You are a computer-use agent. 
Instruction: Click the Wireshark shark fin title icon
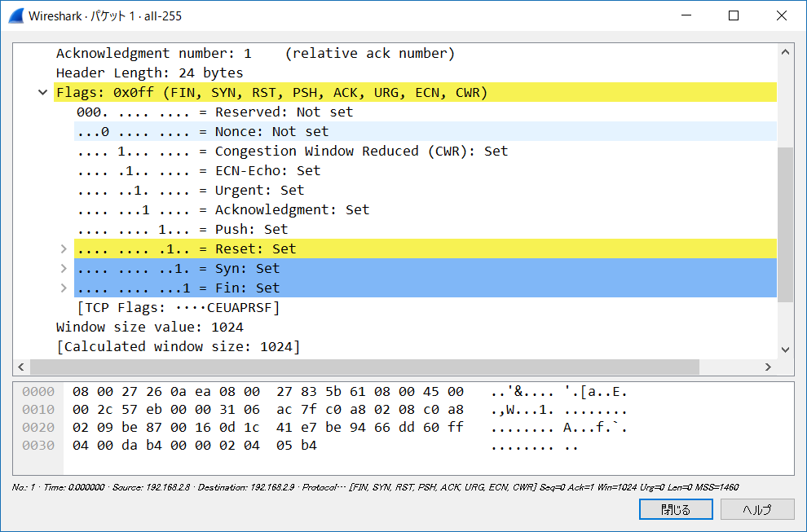point(16,16)
